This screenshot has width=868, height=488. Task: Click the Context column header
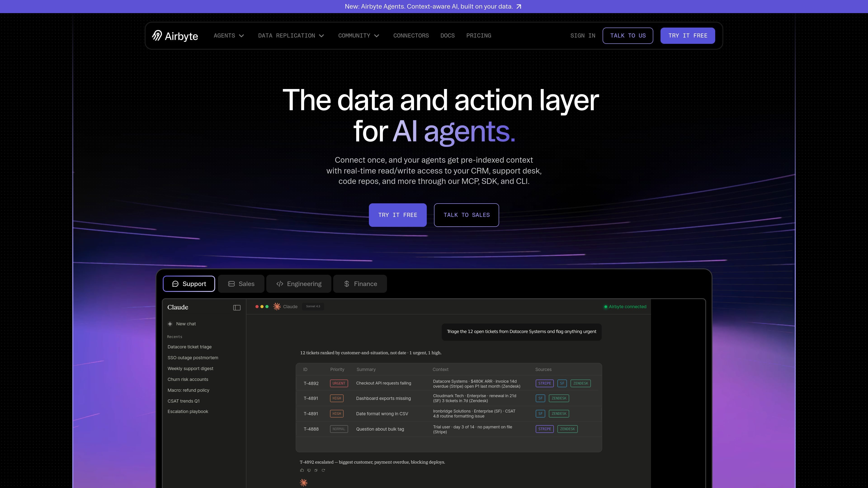coord(440,369)
